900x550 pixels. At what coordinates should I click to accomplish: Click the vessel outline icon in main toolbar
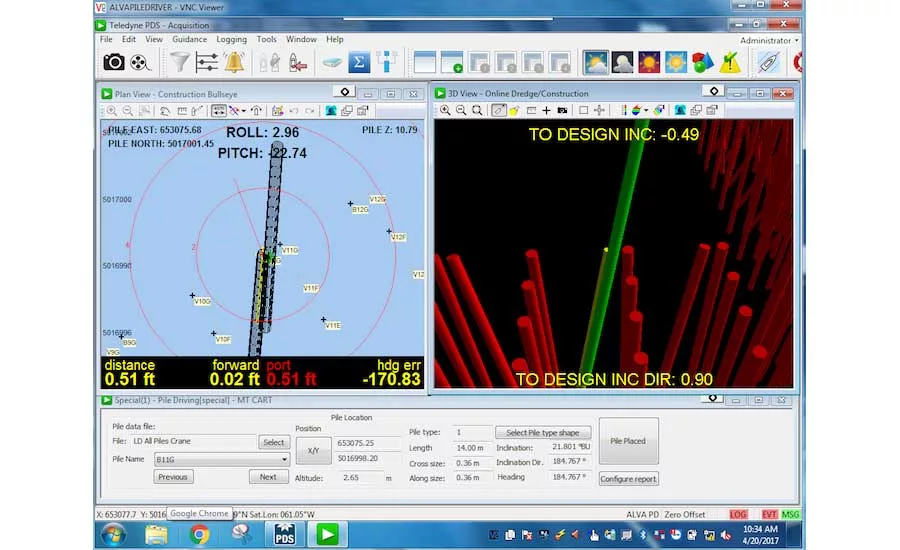tap(768, 62)
